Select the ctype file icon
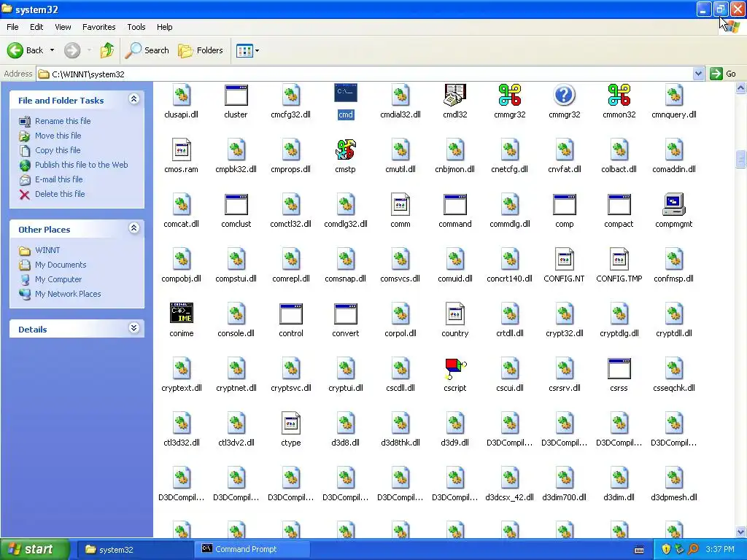Viewport: 747px width, 560px height. 290,423
